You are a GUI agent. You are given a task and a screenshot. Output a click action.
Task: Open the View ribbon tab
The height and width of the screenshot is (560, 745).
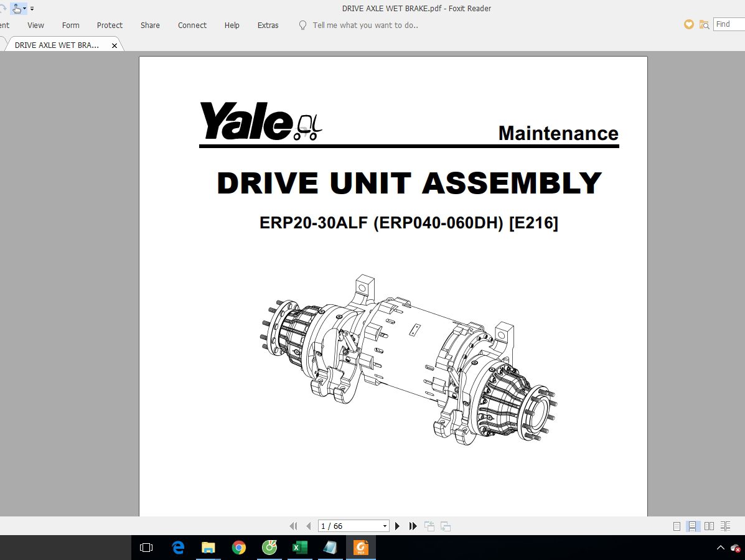(x=35, y=25)
